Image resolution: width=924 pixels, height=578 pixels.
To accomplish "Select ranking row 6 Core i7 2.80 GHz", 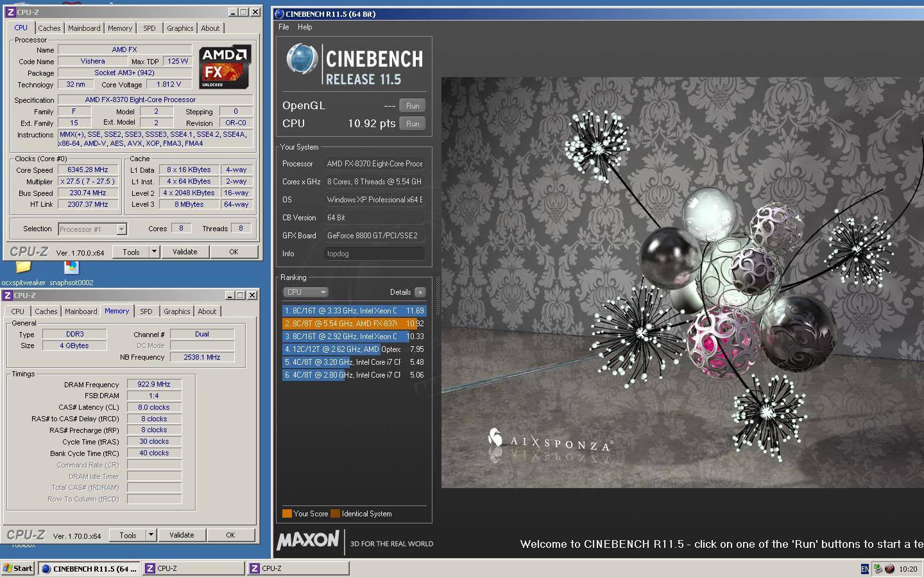I will coord(354,375).
